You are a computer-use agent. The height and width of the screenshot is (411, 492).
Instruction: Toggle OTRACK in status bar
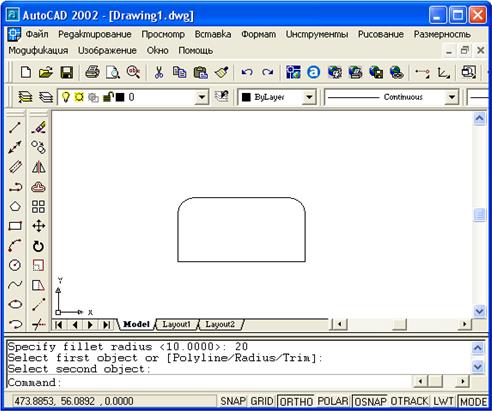(x=409, y=401)
